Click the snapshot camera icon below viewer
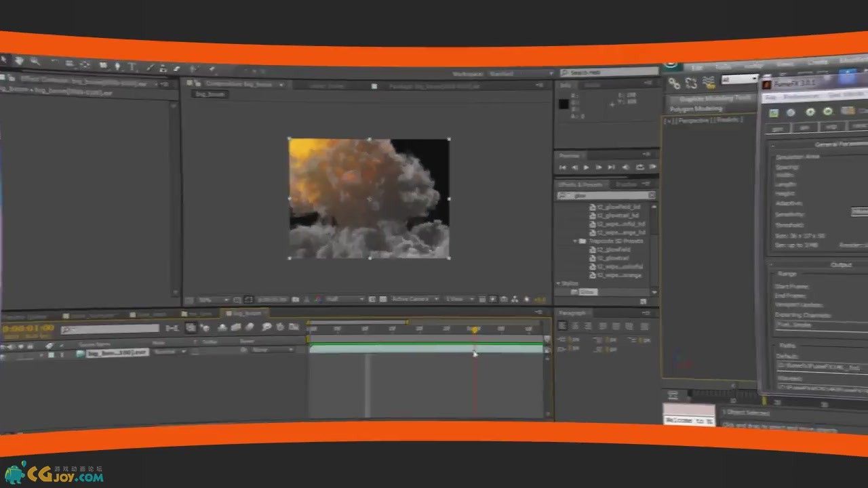 click(x=295, y=299)
